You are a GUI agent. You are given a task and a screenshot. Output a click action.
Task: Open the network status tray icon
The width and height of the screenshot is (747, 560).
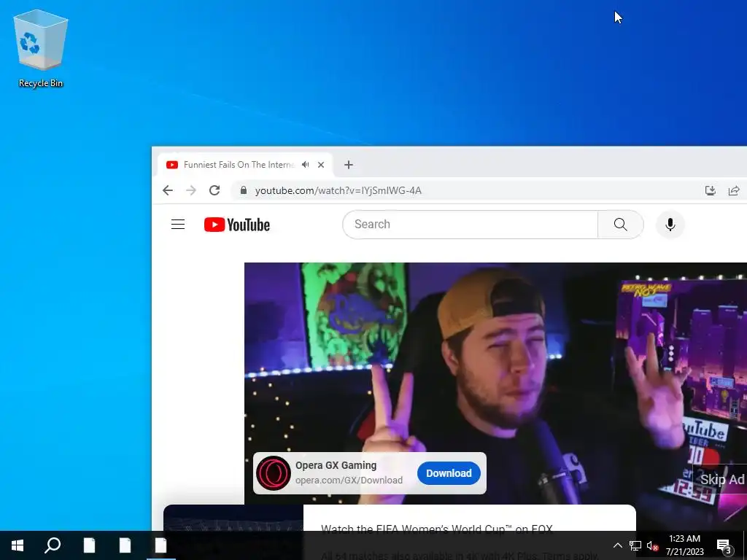[635, 545]
